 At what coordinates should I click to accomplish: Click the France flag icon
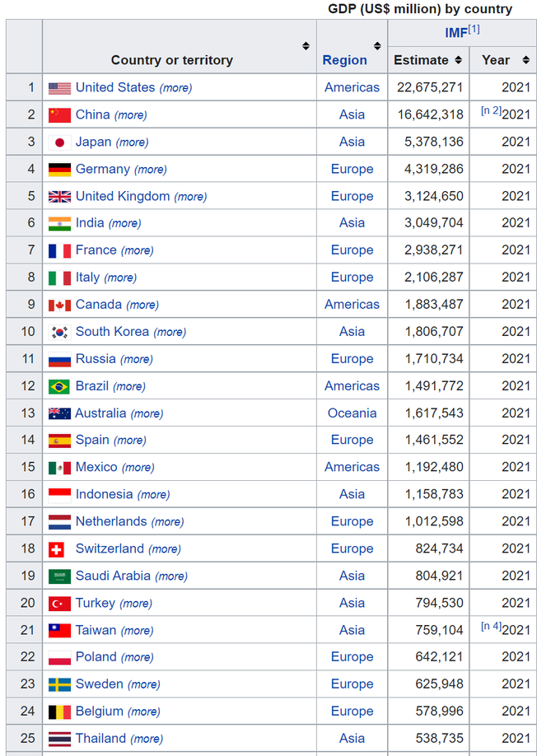click(60, 250)
